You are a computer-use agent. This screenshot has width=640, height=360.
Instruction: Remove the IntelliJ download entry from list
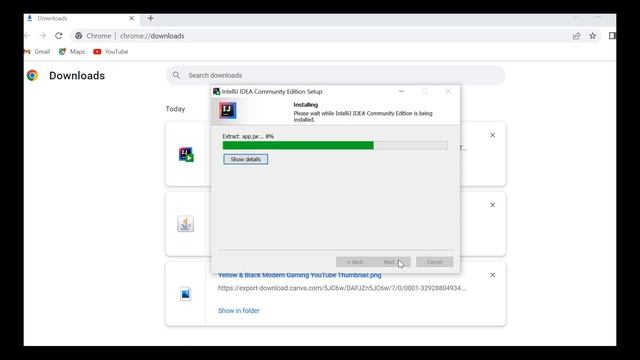(493, 135)
